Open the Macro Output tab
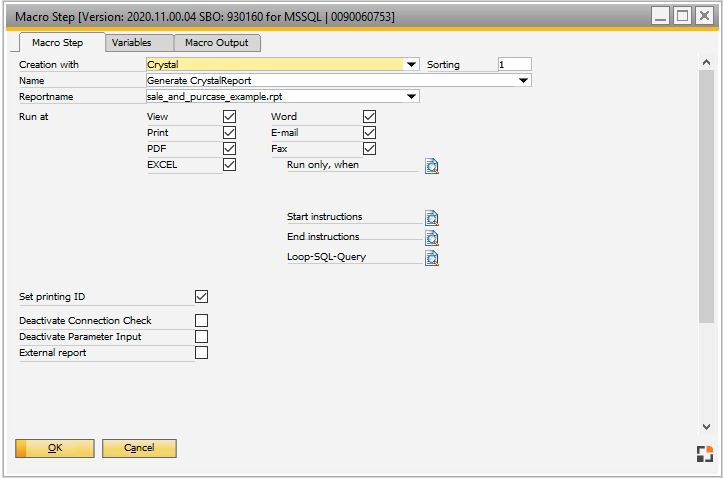The height and width of the screenshot is (478, 723). point(217,43)
